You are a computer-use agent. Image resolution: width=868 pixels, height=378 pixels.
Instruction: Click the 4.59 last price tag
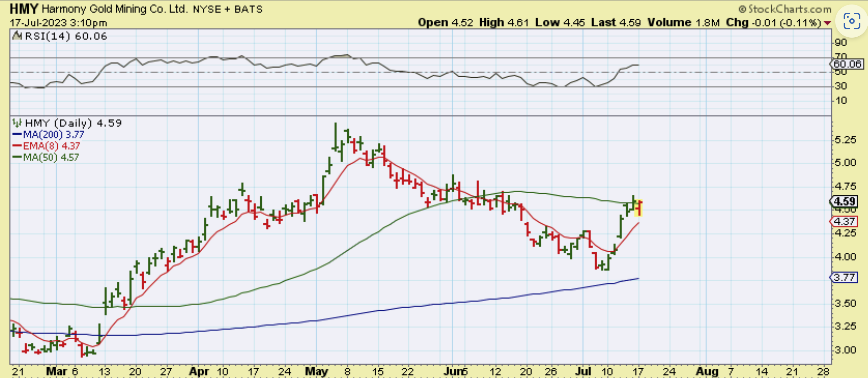(844, 201)
